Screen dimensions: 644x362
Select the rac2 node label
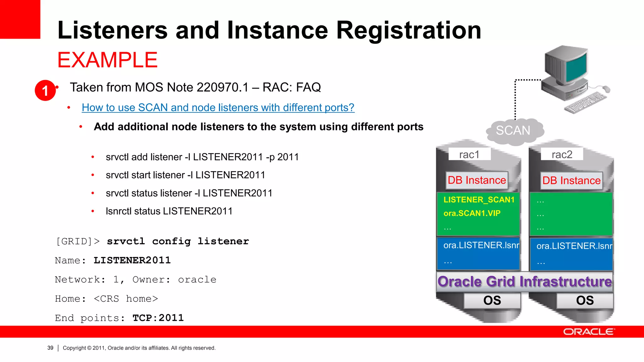tap(562, 154)
